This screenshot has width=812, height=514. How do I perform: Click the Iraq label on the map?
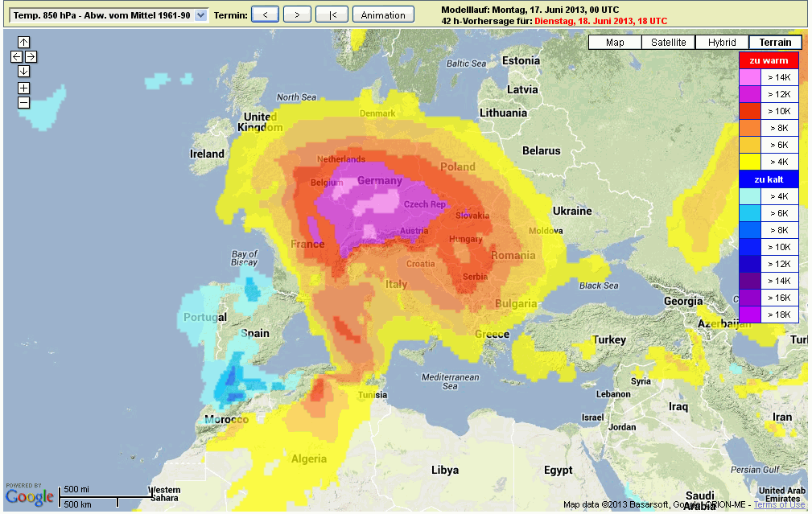[x=678, y=407]
